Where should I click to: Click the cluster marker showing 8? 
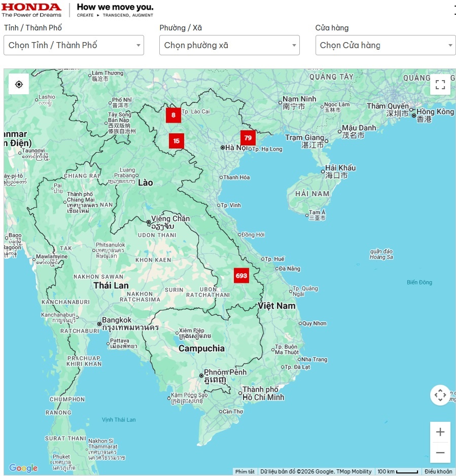173,115
